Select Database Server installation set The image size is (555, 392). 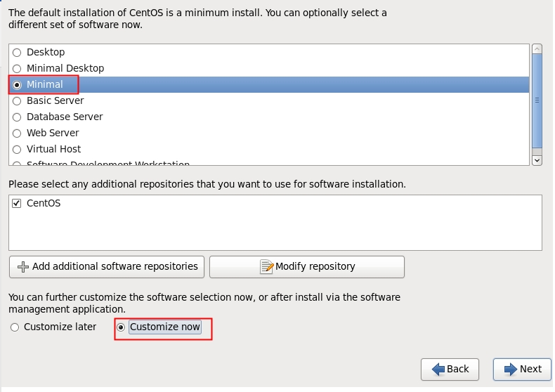(17, 117)
